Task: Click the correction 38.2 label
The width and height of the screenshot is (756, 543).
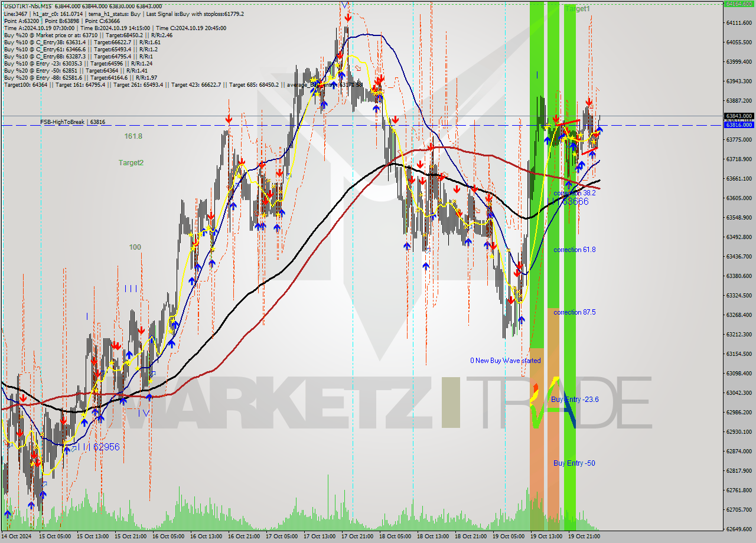Action: coord(575,193)
